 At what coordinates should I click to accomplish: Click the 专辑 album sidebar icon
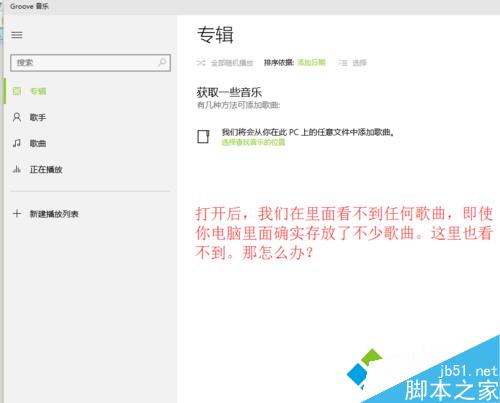point(17,91)
